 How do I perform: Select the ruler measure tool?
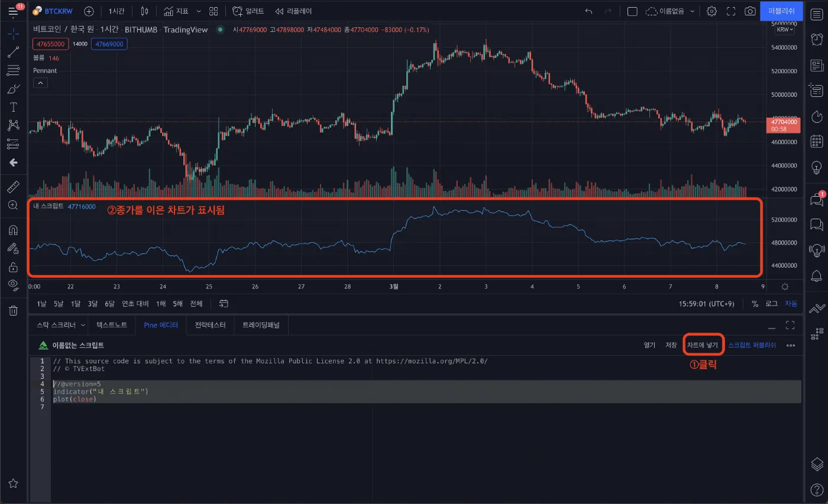[13, 187]
